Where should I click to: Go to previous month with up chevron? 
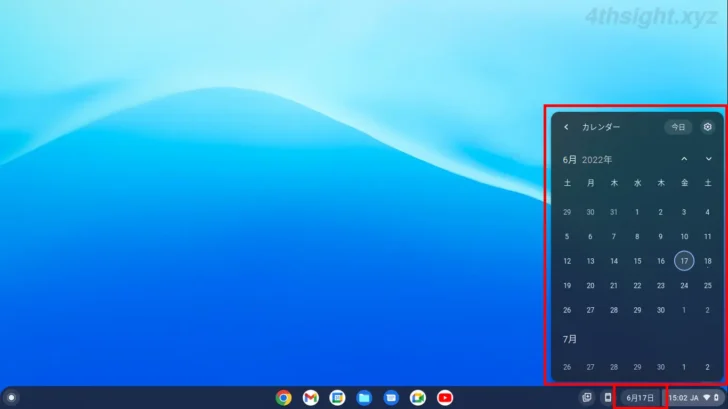click(x=684, y=159)
